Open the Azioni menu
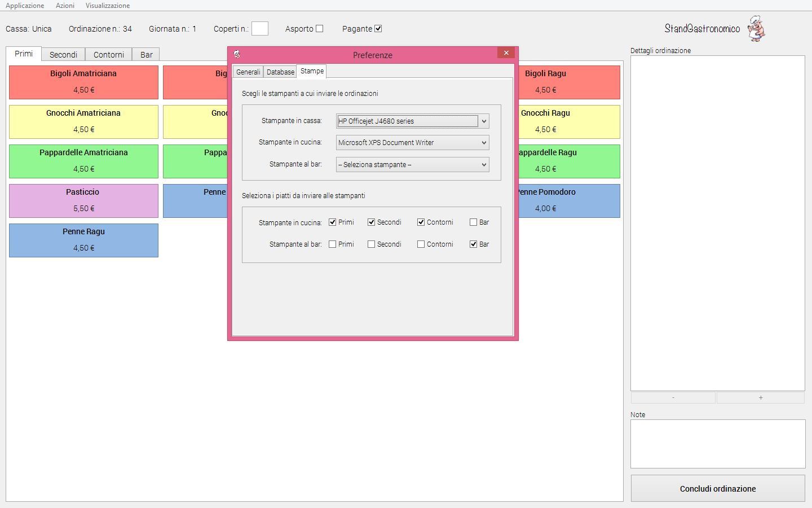This screenshot has width=812, height=508. click(65, 6)
